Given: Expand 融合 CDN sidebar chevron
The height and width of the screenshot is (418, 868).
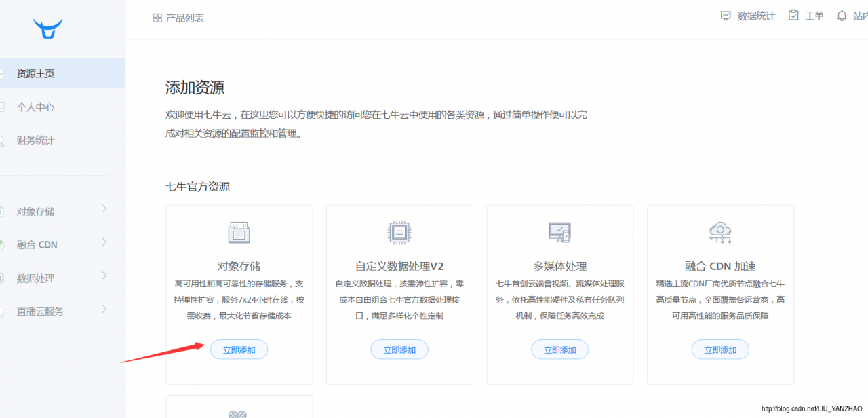Looking at the screenshot, I should 104,242.
